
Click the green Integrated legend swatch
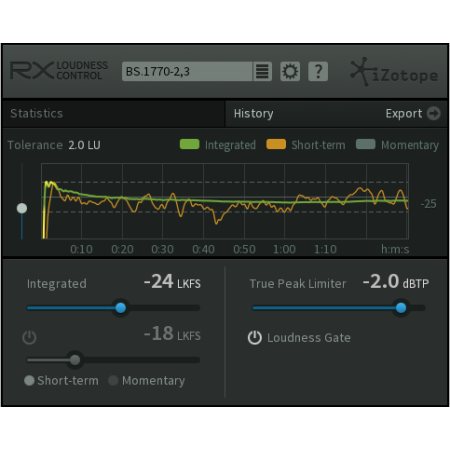(x=189, y=144)
